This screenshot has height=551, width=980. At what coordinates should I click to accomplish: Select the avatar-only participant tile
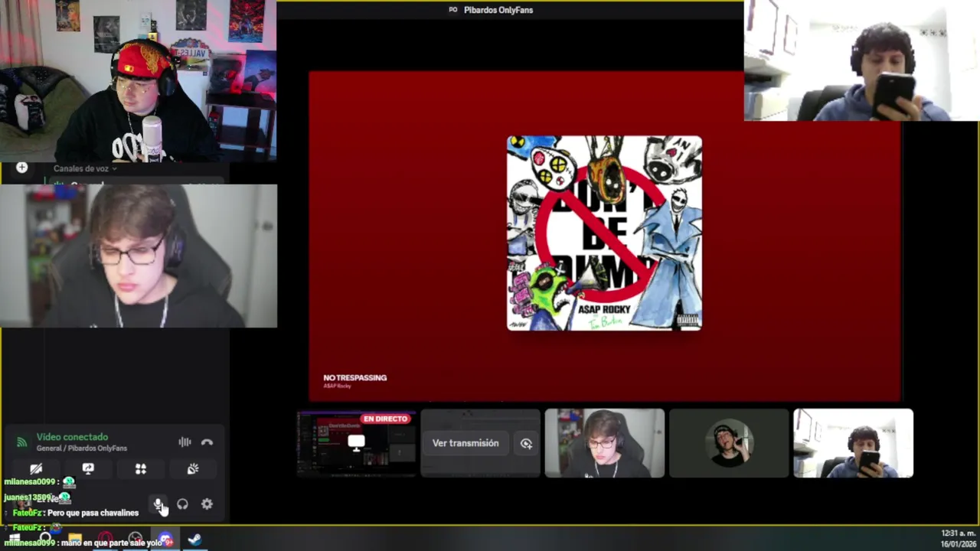729,443
